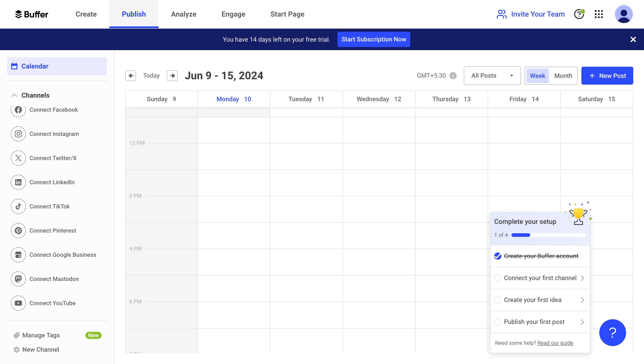Jump to Today in calendar

pyautogui.click(x=151, y=76)
